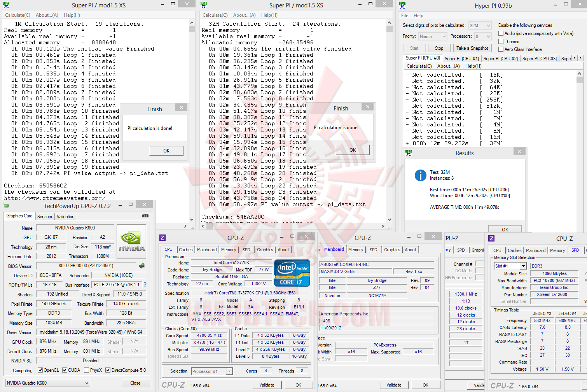The width and height of the screenshot is (587, 392).
Task: Enable the Themes checkbox in Hyper PI
Action: click(501, 42)
